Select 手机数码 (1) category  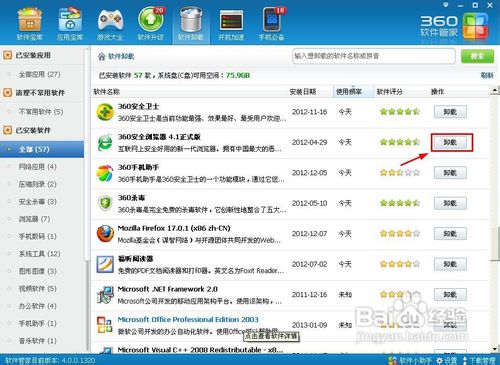tap(37, 236)
